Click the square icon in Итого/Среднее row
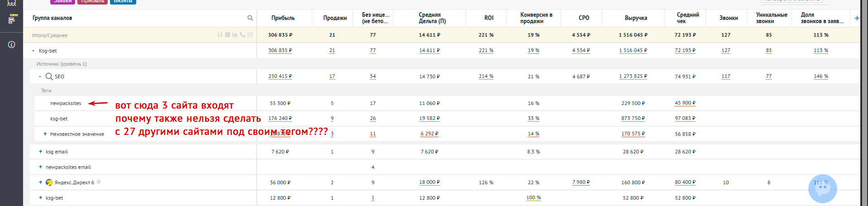Image resolution: width=868 pixels, height=206 pixels. pyautogui.click(x=228, y=35)
